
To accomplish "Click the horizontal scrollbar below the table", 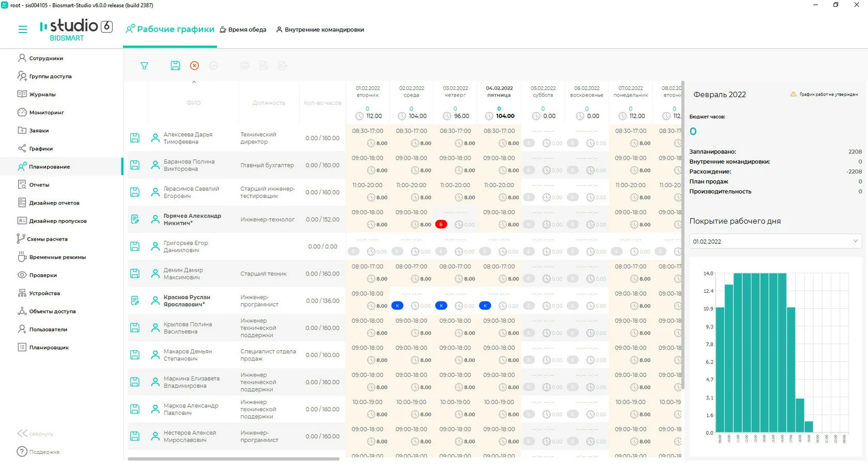I will click(234, 459).
